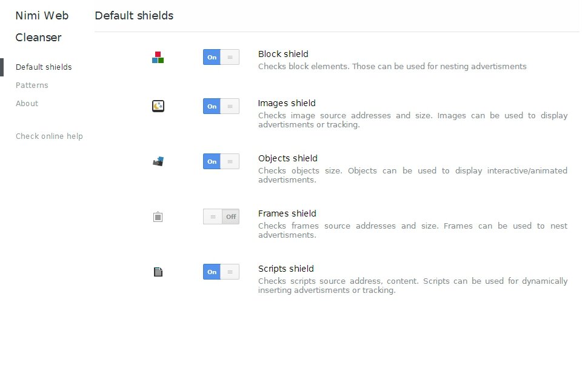Viewport: 588px width, 376px height.
Task: Open the Check online help link
Action: click(x=49, y=136)
